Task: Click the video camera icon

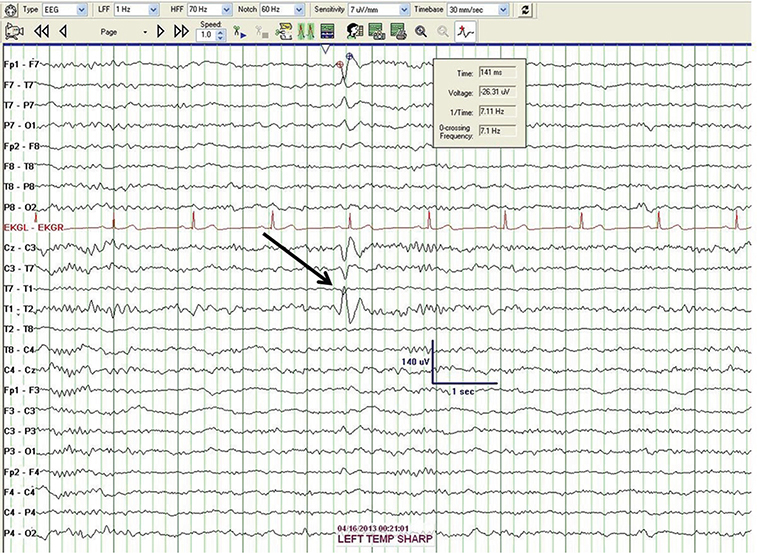Action: [x=14, y=32]
